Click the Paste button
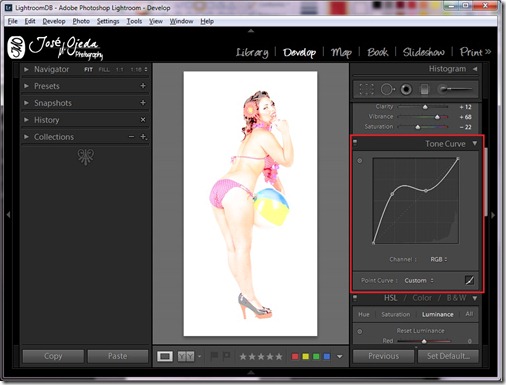Screen dimensions: 506x385 [117, 356]
